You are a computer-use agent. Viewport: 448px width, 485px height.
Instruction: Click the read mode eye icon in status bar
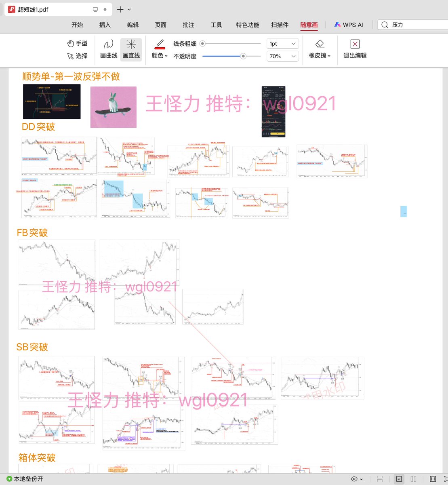tap(354, 479)
